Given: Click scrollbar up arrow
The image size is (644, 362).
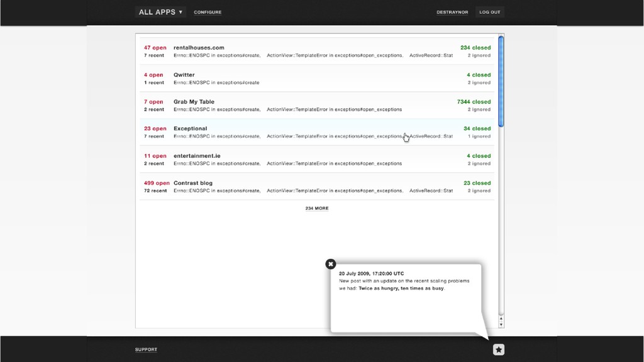Looking at the screenshot, I should [501, 319].
